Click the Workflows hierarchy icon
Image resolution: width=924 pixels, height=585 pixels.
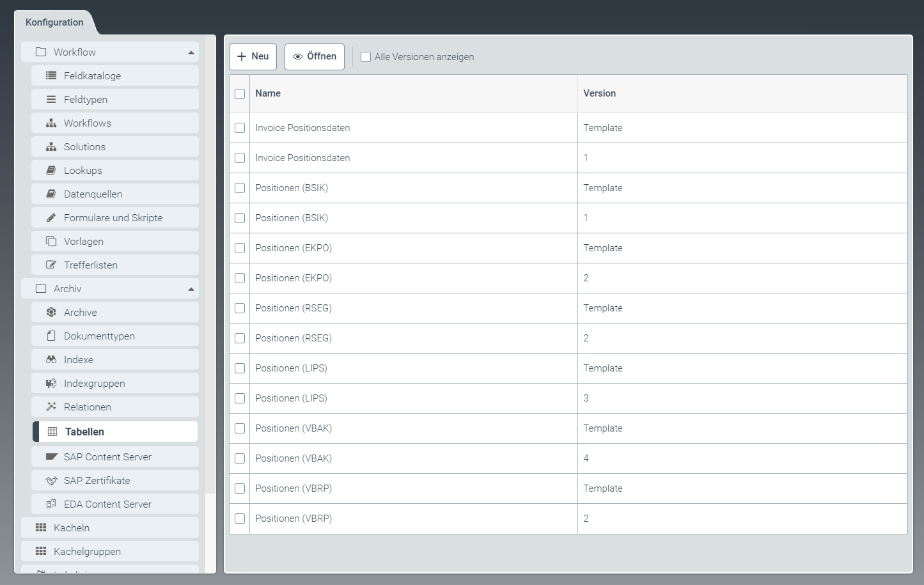(x=51, y=123)
